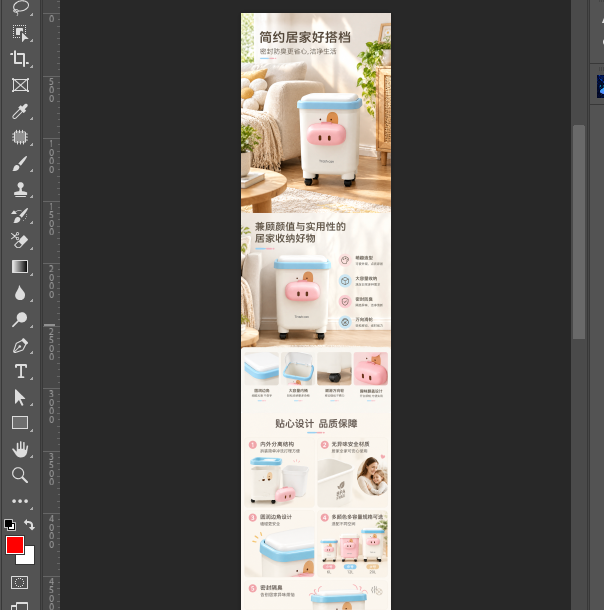
Task: Reset default foreground and background colors
Action: pos(10,525)
